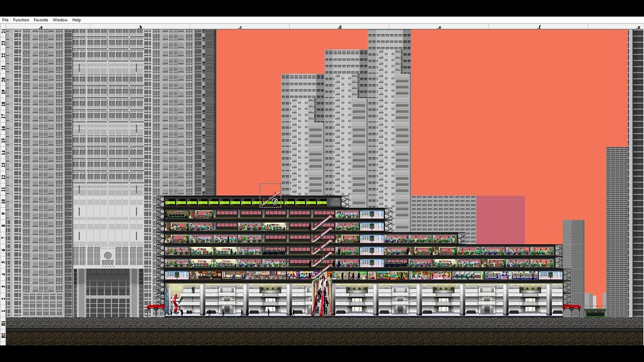Click column marker 'b' on the top ruler
This screenshot has width=644, height=362.
click(x=140, y=27)
